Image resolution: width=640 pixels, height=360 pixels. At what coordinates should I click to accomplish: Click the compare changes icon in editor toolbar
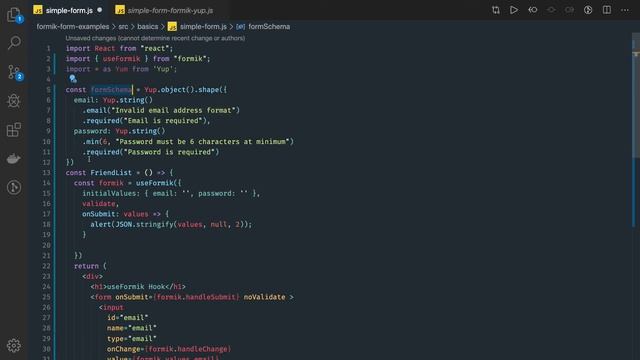point(496,10)
